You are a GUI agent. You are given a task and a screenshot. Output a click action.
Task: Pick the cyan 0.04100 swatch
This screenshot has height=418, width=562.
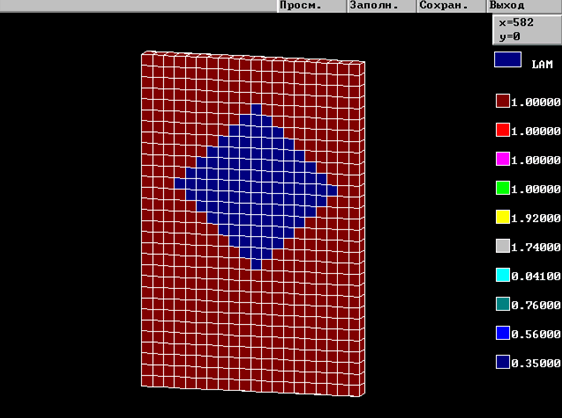click(x=503, y=275)
